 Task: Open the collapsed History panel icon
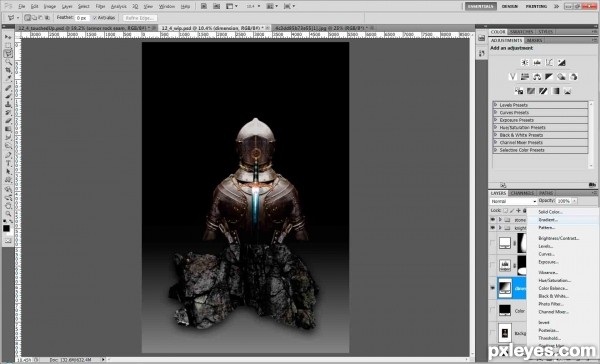coord(482,39)
